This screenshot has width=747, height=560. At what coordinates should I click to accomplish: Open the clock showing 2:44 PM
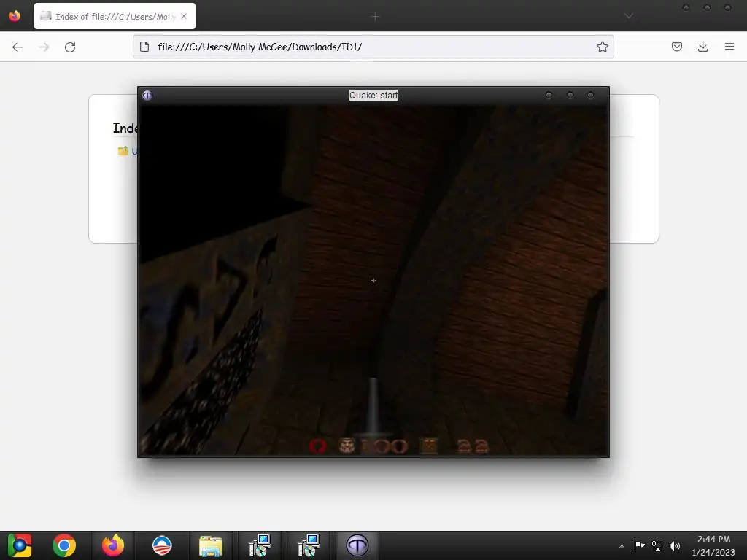point(713,545)
